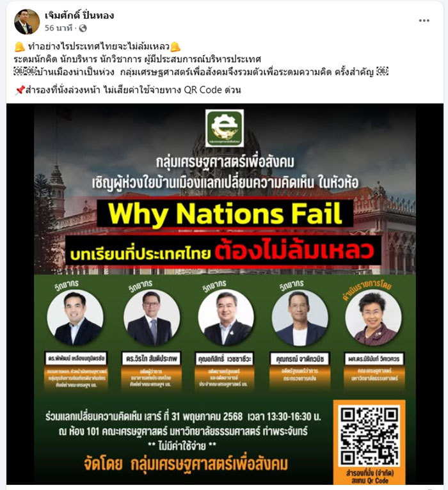
Task: Click the 56 นาที post timestamp
Action: pos(58,28)
